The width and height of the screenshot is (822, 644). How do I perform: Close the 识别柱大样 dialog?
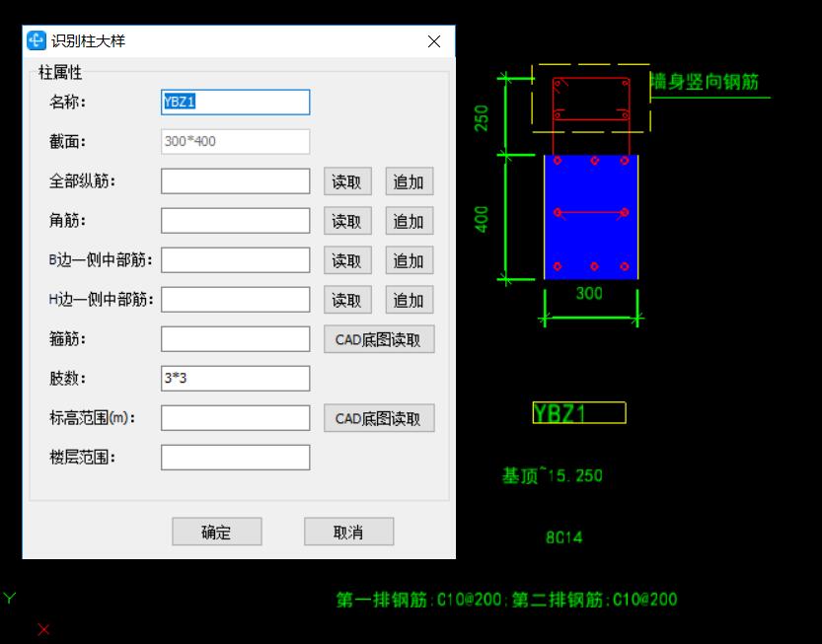coord(434,41)
